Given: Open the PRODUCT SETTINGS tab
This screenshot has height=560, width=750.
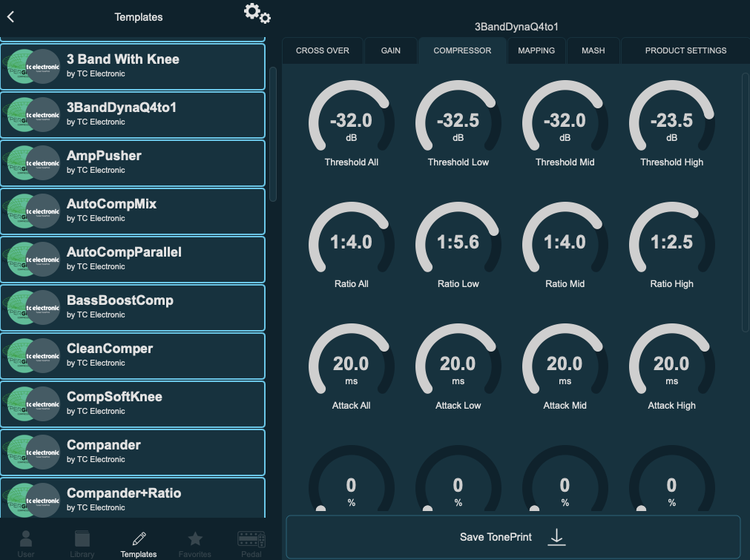Looking at the screenshot, I should [x=685, y=50].
